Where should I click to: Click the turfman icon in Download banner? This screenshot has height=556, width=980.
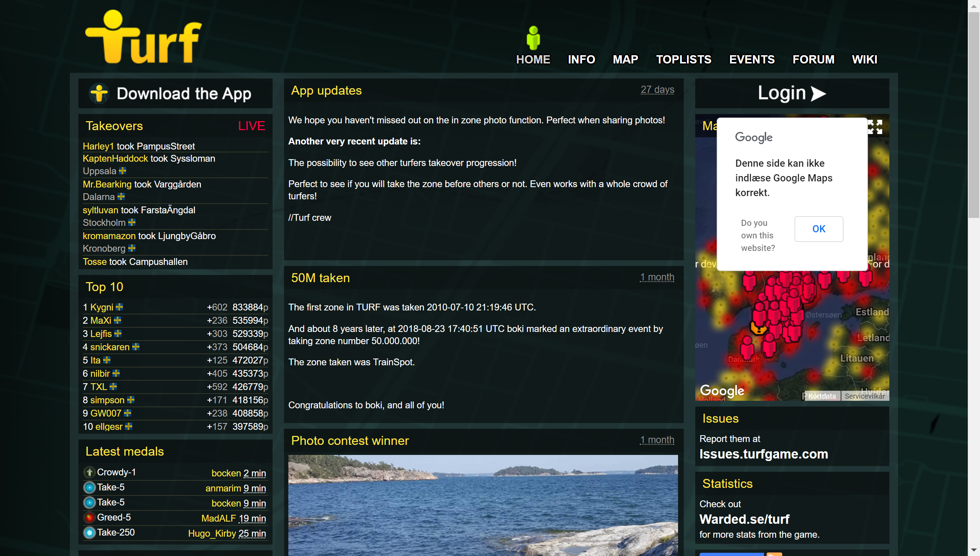click(x=99, y=94)
